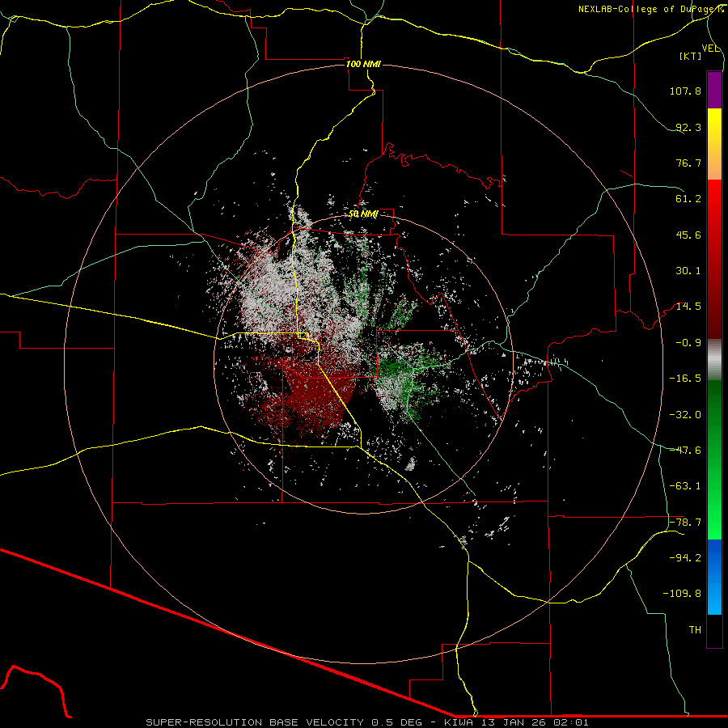The width and height of the screenshot is (728, 728).
Task: Click the -0.9 legend value
Action: pyautogui.click(x=688, y=343)
